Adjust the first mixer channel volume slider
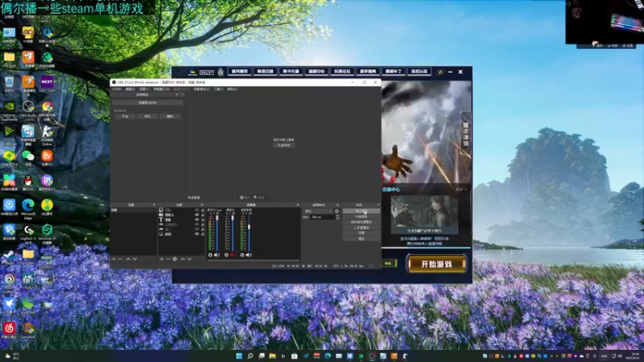The height and width of the screenshot is (362, 644). coord(217,232)
